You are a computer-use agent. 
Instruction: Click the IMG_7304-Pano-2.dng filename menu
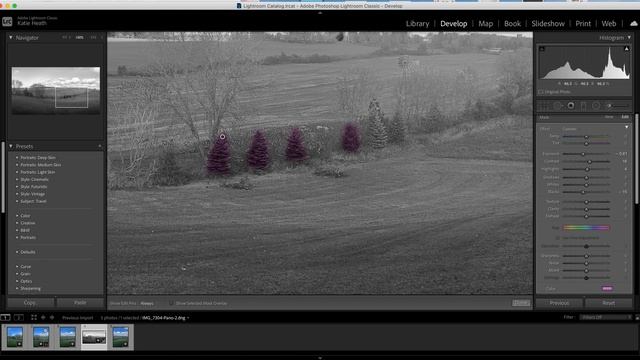click(165, 318)
